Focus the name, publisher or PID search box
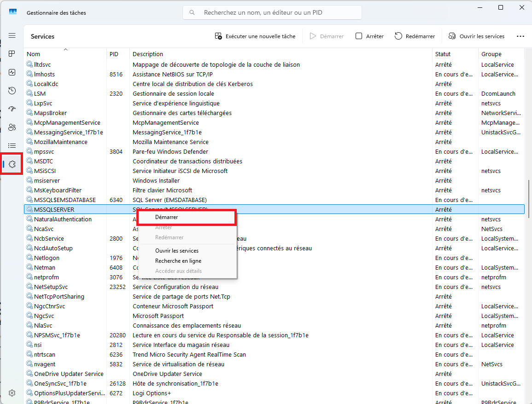The image size is (532, 404). [x=272, y=12]
